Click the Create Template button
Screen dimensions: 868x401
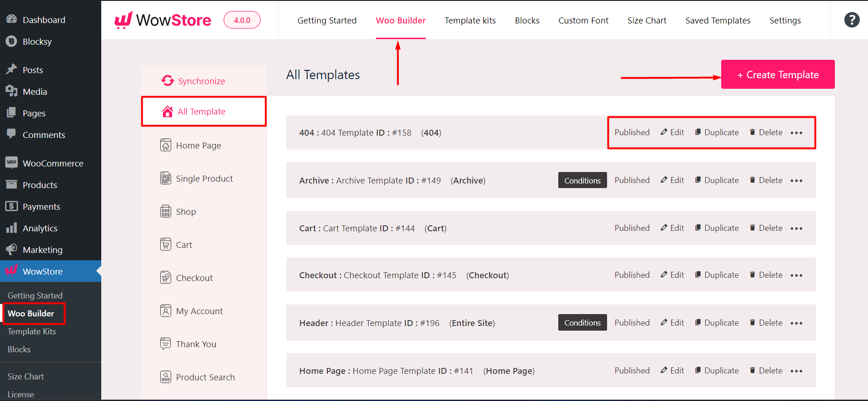(x=778, y=74)
